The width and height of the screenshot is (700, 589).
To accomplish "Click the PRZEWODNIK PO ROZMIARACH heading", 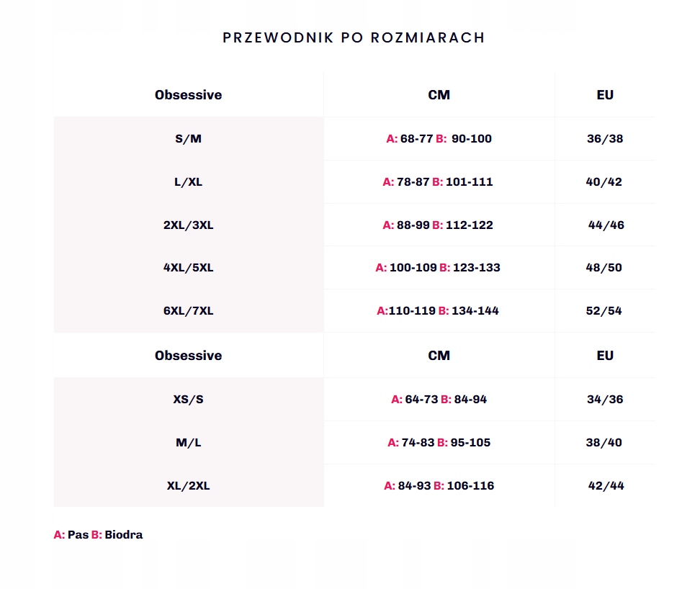I will click(354, 37).
